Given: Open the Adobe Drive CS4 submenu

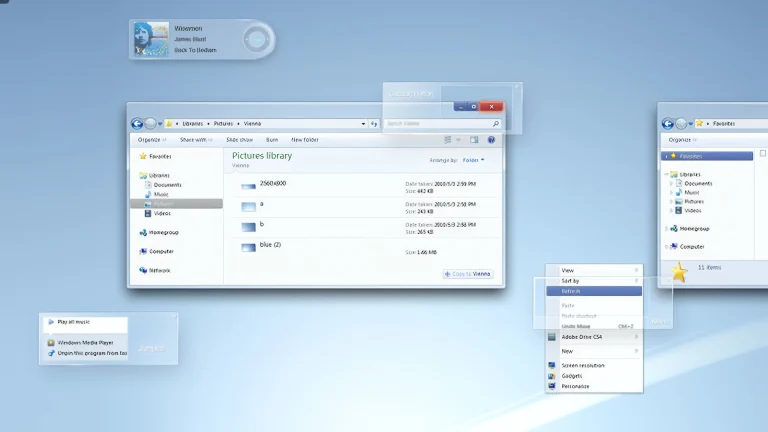Looking at the screenshot, I should click(594, 337).
